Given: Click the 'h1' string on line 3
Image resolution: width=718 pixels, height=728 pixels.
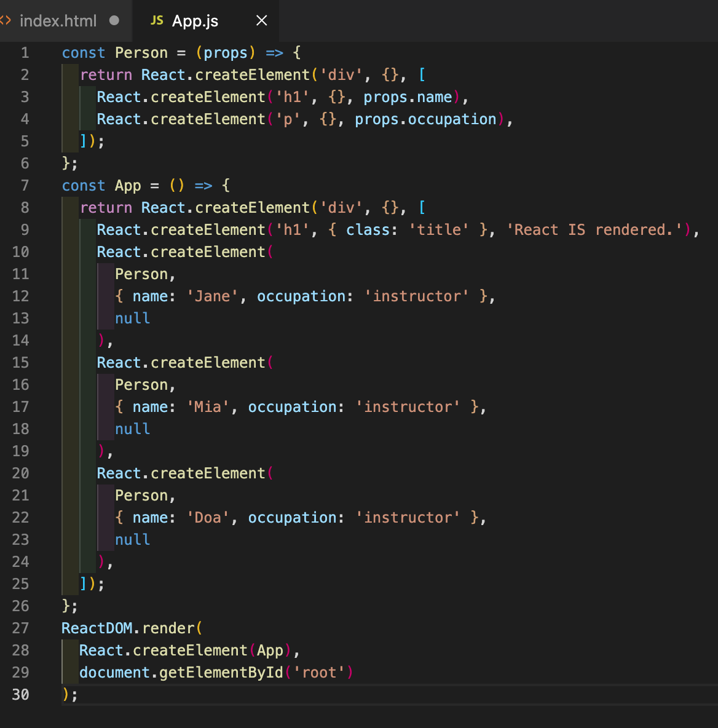Looking at the screenshot, I should pos(293,97).
